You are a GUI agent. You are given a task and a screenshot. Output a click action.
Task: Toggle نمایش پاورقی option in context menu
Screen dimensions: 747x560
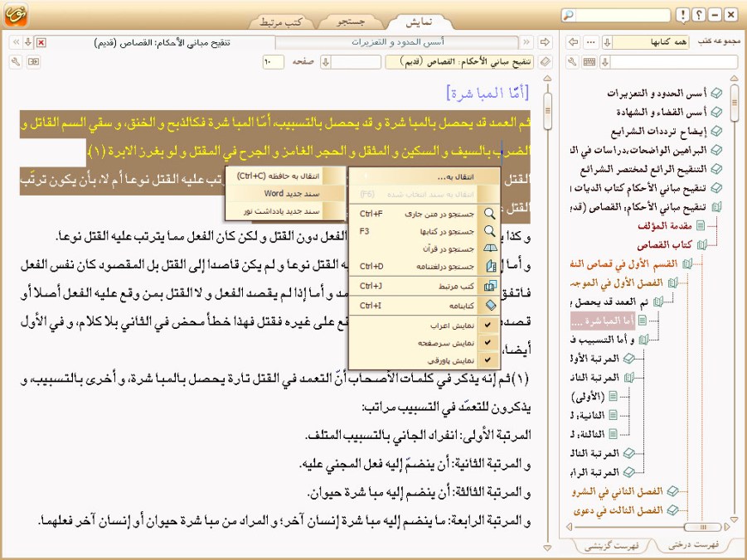488,360
